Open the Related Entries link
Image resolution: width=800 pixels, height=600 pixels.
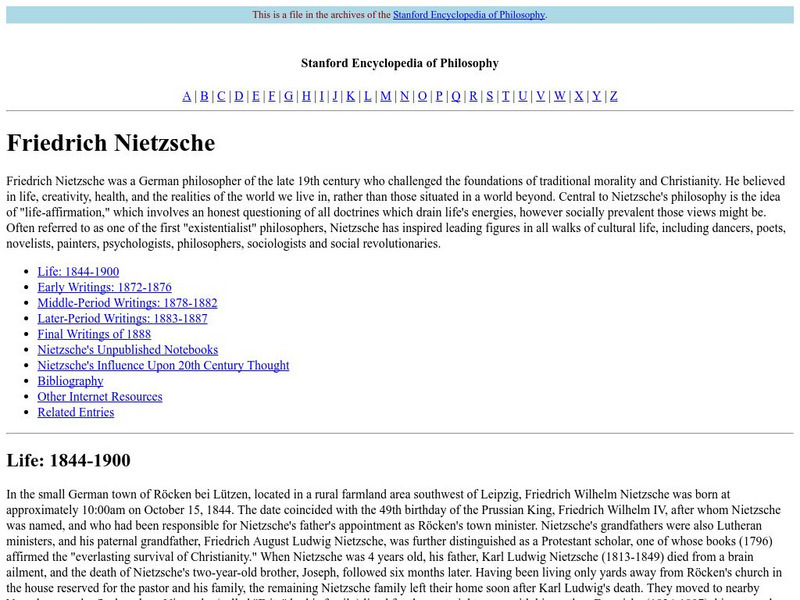pos(76,412)
